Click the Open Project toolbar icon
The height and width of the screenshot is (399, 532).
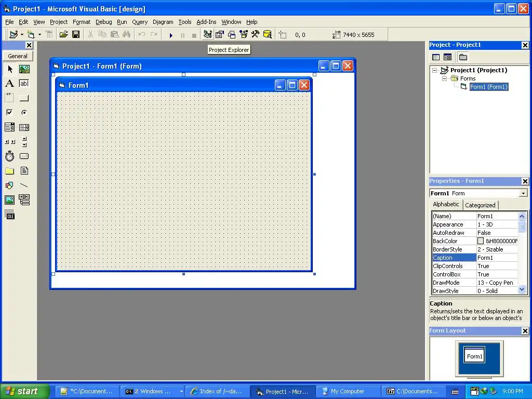pyautogui.click(x=63, y=35)
